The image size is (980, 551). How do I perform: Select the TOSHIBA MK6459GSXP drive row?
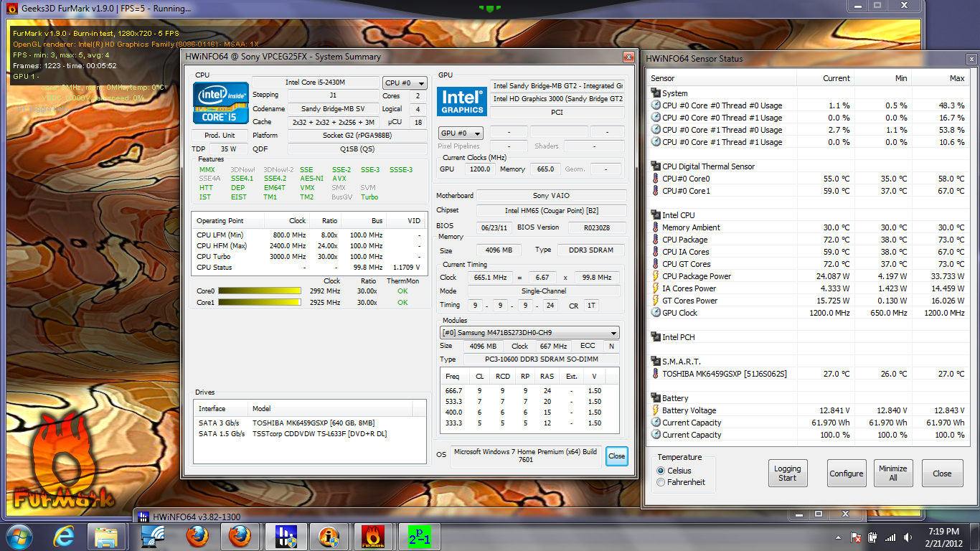click(x=310, y=423)
